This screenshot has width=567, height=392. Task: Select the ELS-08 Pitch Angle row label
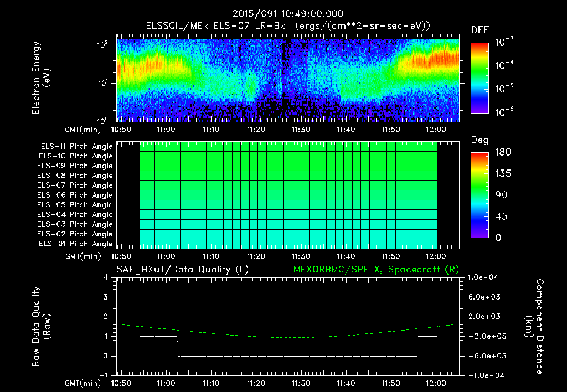[x=75, y=176]
